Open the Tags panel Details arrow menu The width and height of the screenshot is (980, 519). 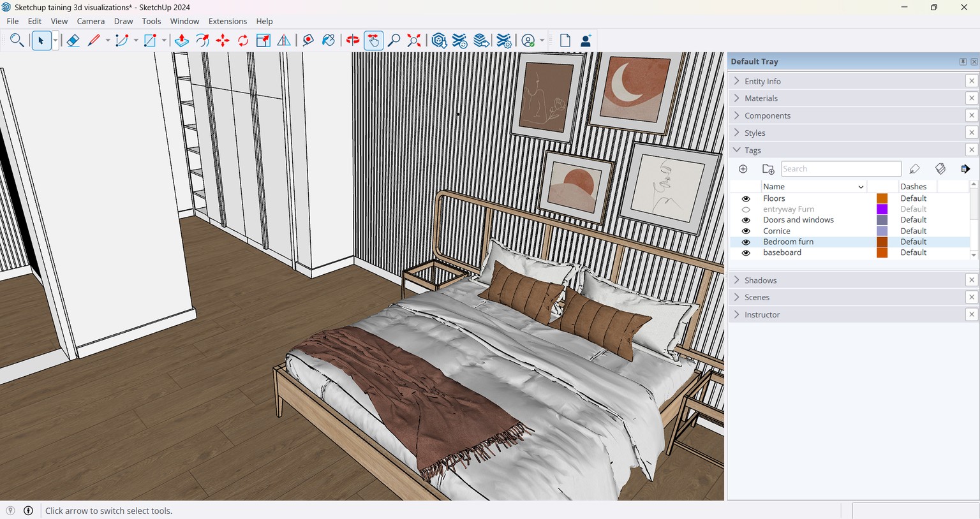click(965, 169)
